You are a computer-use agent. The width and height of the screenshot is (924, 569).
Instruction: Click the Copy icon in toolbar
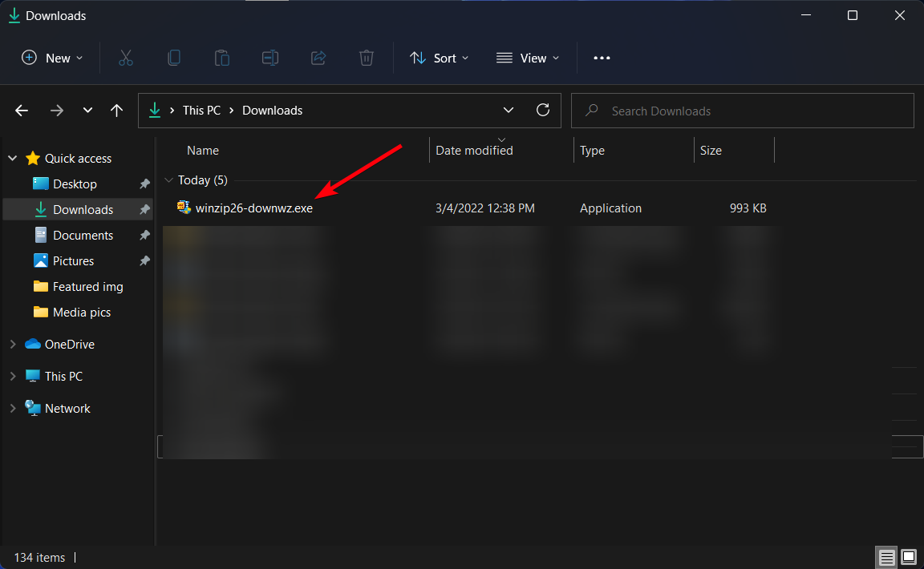click(174, 58)
